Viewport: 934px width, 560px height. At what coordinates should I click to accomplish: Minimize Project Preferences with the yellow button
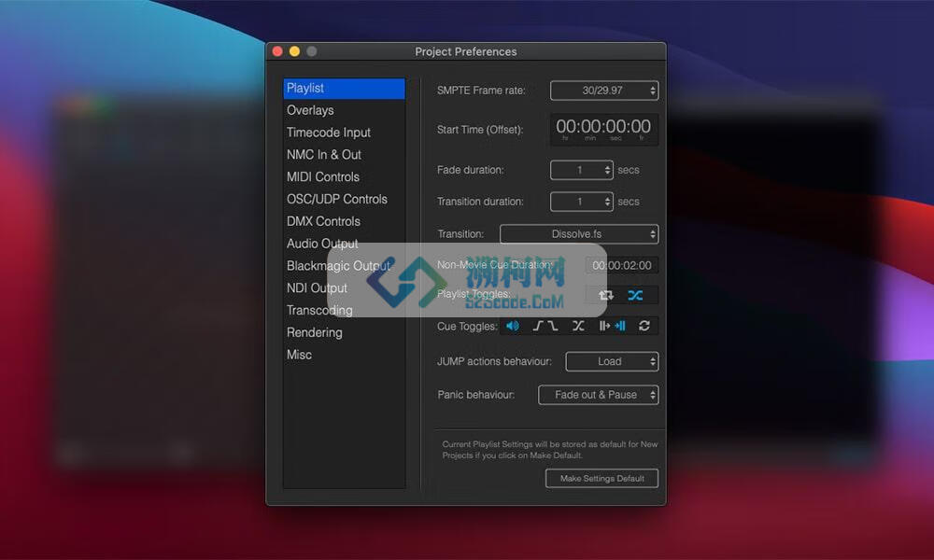294,51
